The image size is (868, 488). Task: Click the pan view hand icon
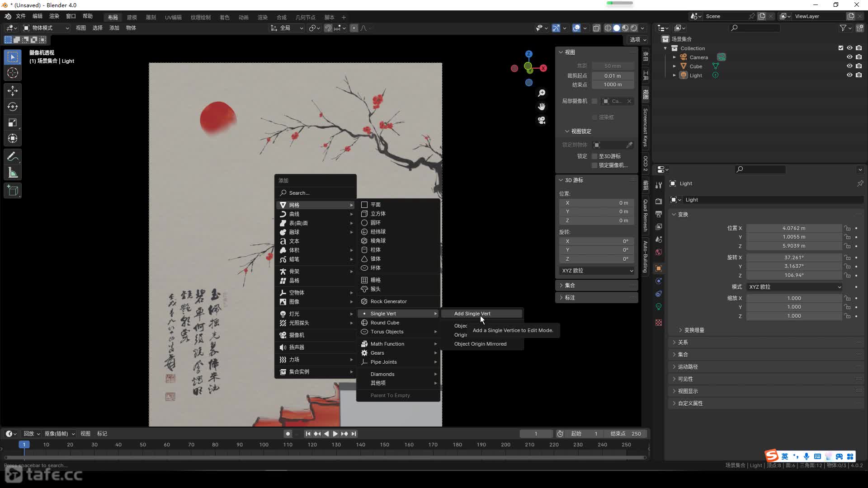coord(542,107)
